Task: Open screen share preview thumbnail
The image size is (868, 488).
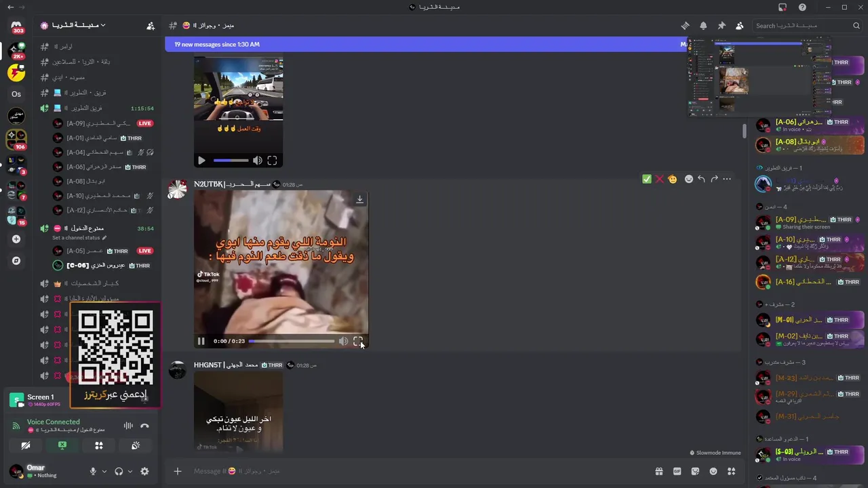Action: [759, 77]
